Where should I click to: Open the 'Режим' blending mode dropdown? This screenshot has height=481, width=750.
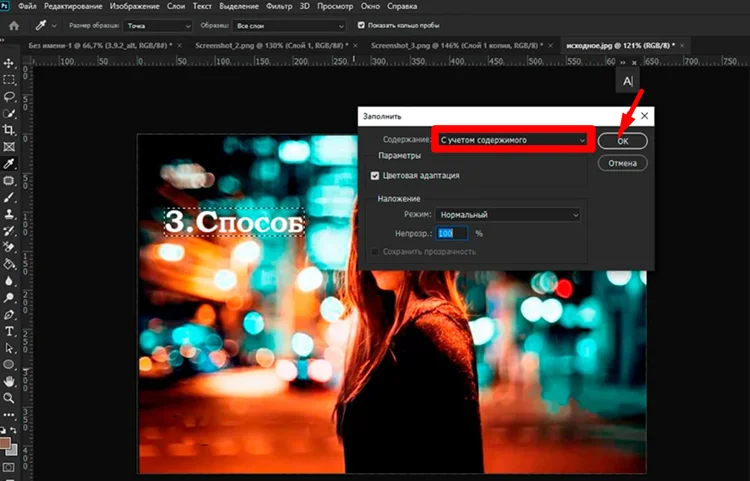point(508,215)
